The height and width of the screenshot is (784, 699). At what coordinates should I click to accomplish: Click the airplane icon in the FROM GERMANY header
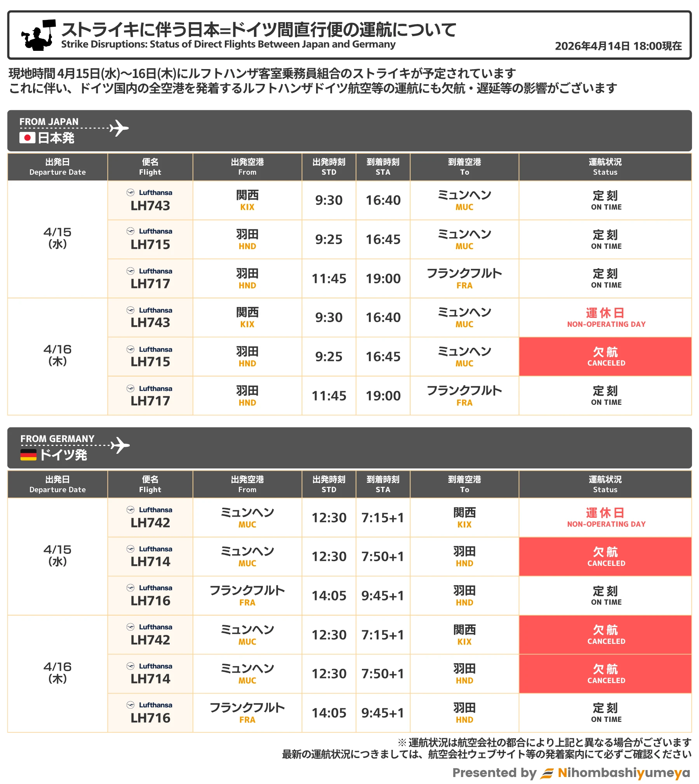point(120,445)
